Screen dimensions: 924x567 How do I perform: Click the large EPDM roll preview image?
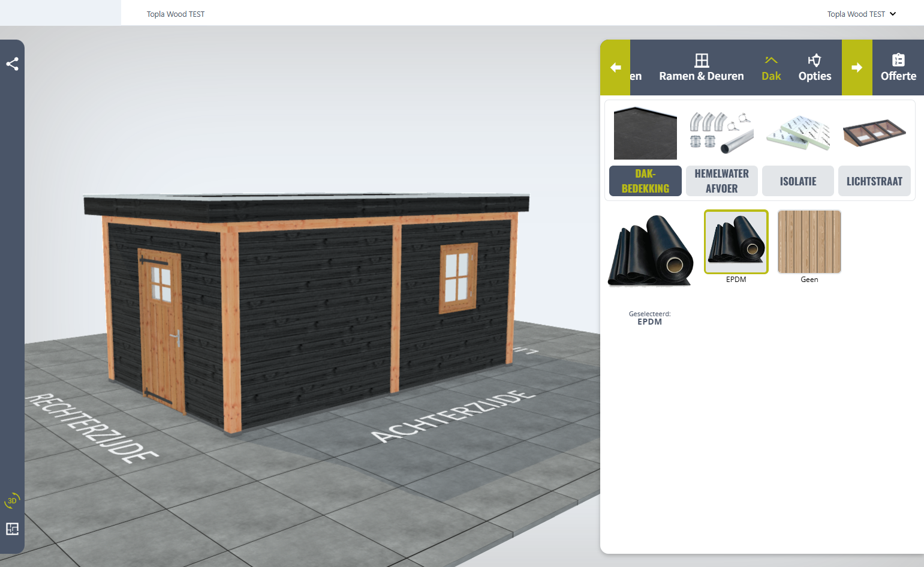651,251
